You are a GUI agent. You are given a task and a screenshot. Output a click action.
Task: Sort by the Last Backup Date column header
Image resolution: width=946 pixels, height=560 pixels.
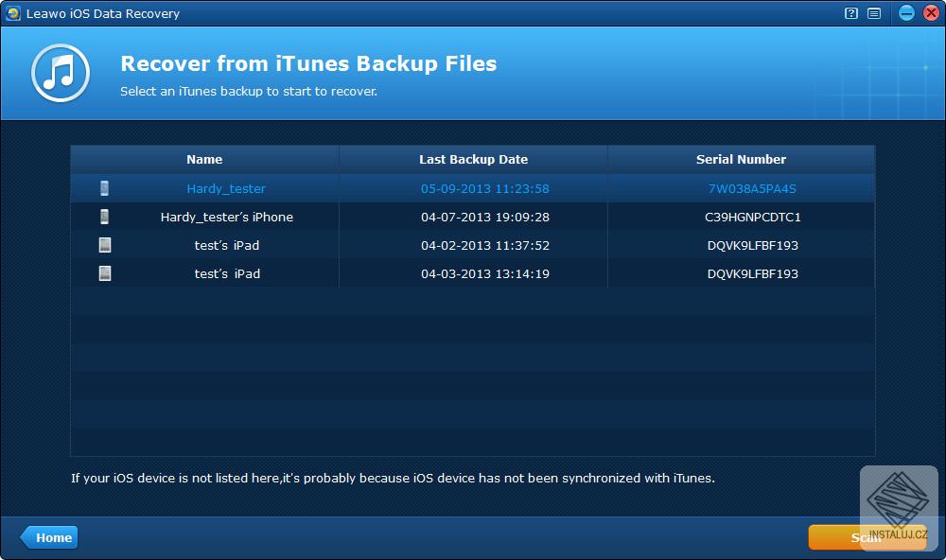[x=473, y=159]
